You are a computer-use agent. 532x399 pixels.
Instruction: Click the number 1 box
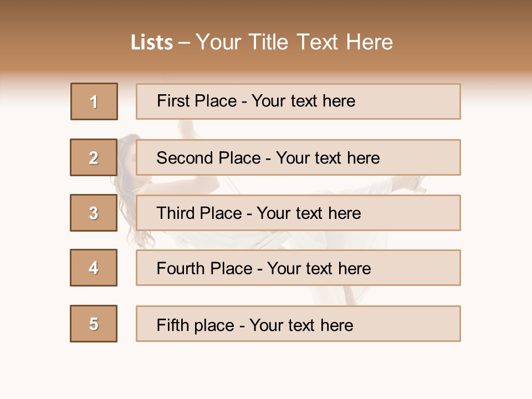click(94, 101)
